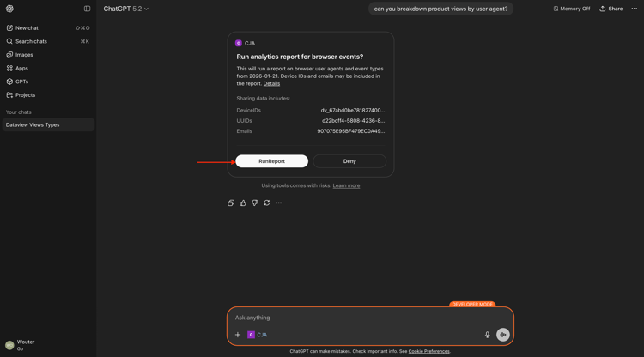Open the Cookie Preferences link
Viewport: 644px width, 357px height.
point(428,351)
